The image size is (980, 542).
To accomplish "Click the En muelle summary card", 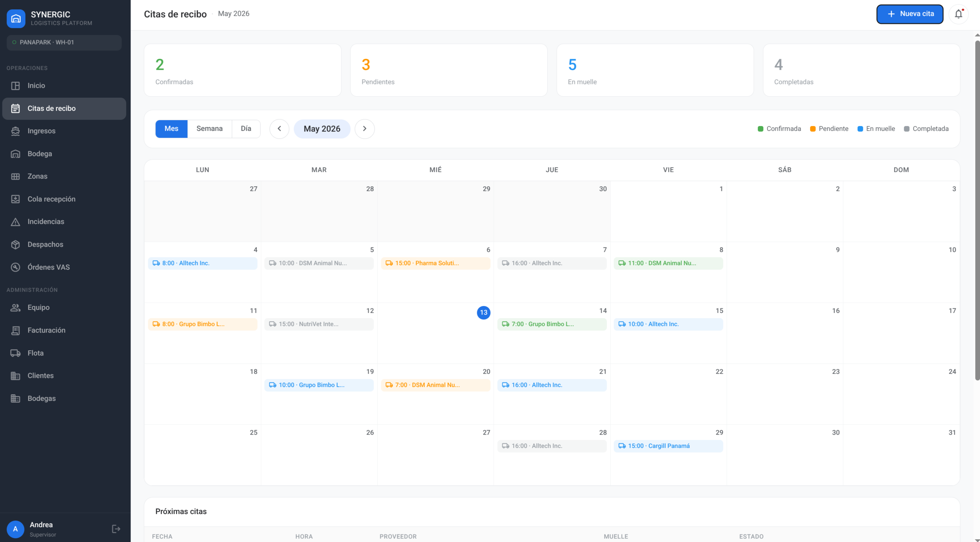I will pos(655,70).
